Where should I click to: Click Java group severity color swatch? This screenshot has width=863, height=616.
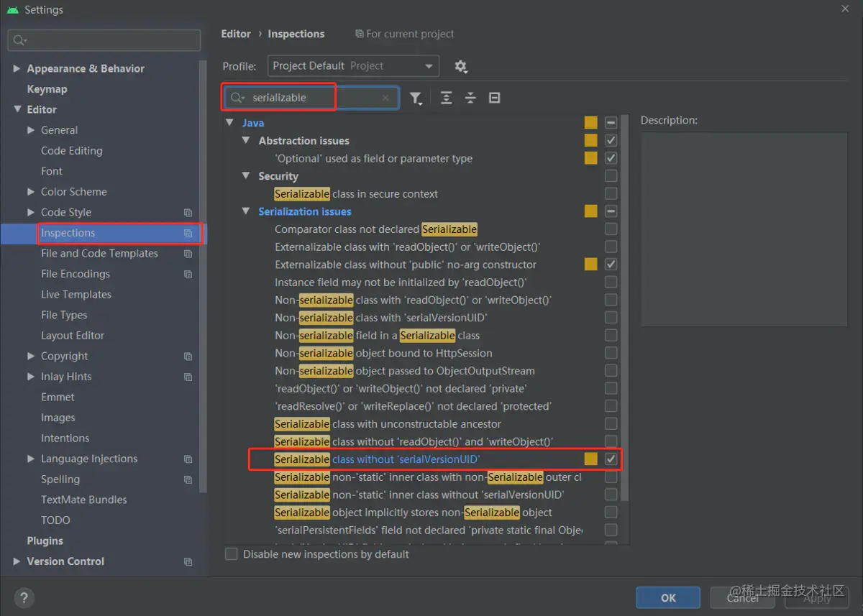coord(590,123)
